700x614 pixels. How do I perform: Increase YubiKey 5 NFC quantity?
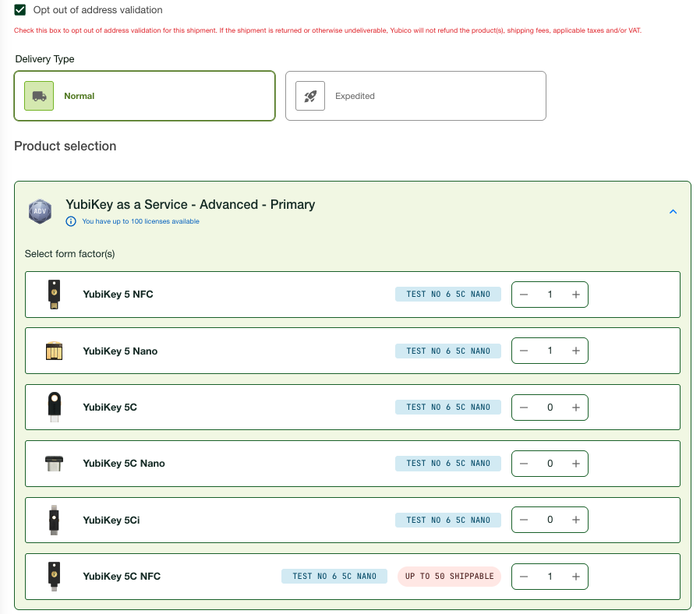(x=575, y=295)
